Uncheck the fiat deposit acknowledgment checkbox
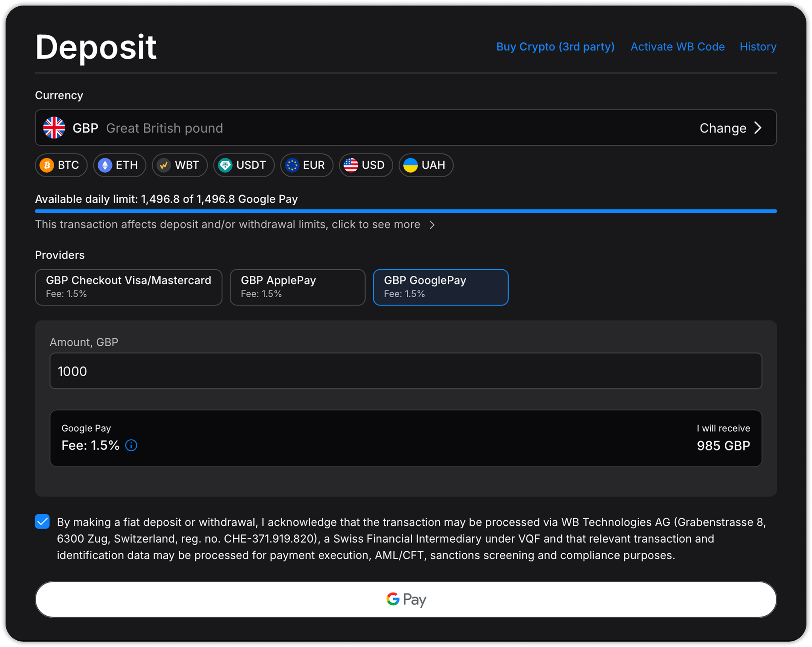Screen dimensions: 812x647 (42, 522)
